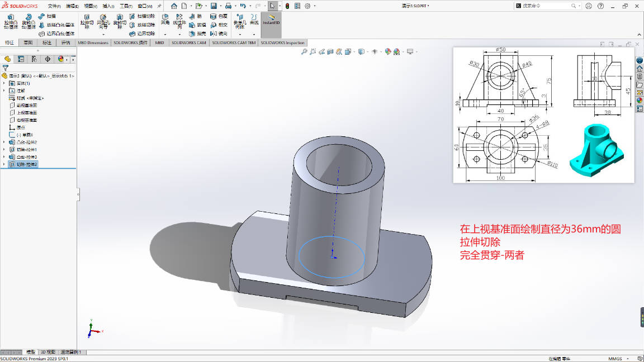Open the ConfigurationManager tab in left panel
This screenshot has width=644, height=362.
point(34,59)
